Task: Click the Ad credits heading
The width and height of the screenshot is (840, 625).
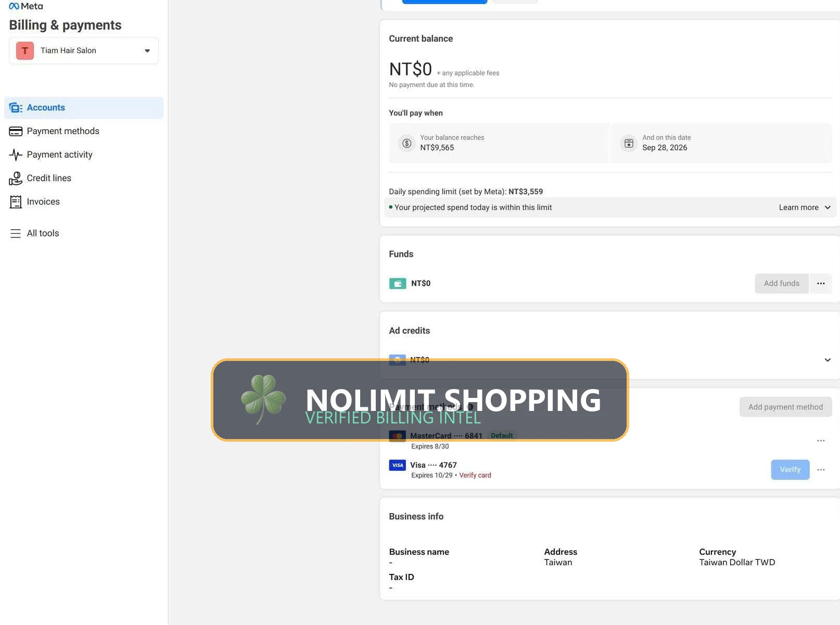Action: click(x=410, y=331)
